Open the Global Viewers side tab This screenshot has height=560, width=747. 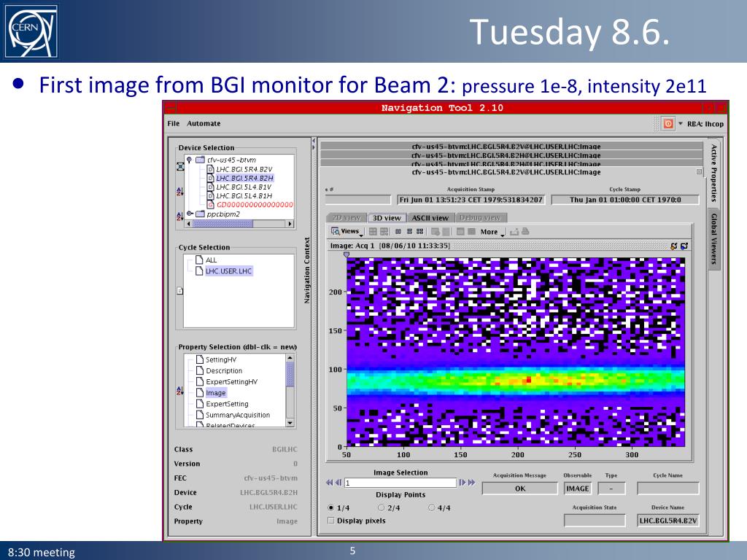click(713, 238)
